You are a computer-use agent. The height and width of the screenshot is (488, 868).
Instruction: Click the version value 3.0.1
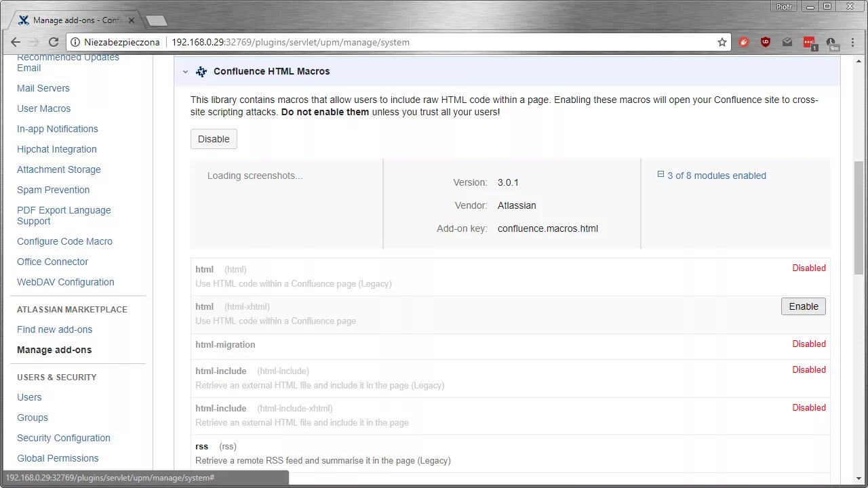[x=508, y=182]
